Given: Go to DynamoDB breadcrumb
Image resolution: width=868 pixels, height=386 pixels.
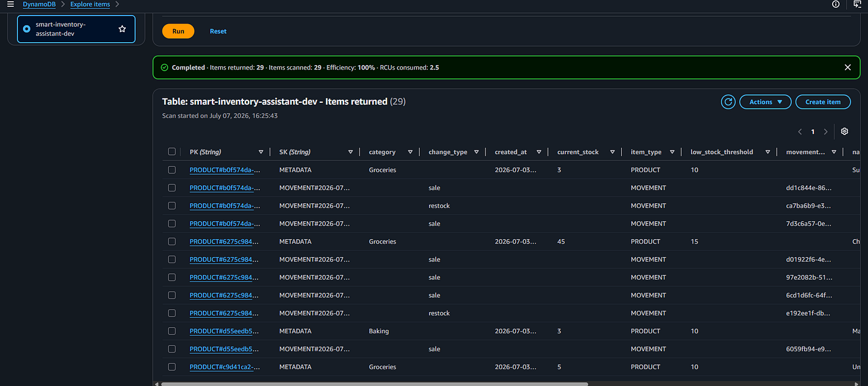Looking at the screenshot, I should pos(39,4).
